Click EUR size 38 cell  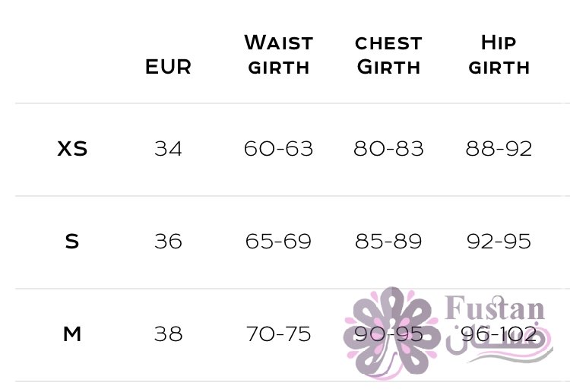point(168,334)
